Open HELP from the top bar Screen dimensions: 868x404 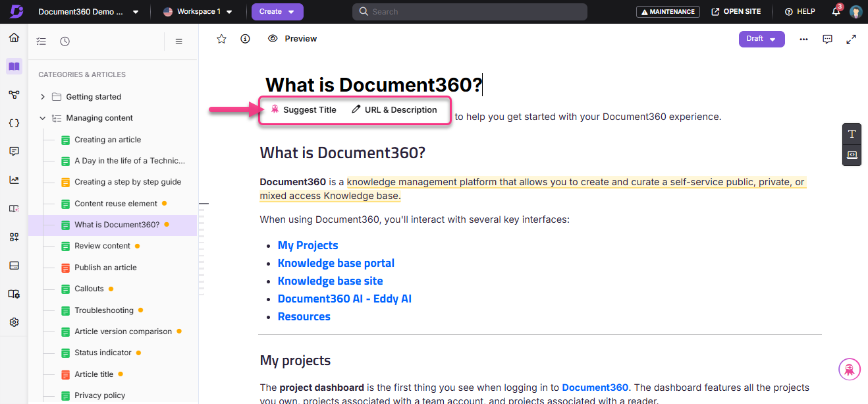[x=799, y=11]
